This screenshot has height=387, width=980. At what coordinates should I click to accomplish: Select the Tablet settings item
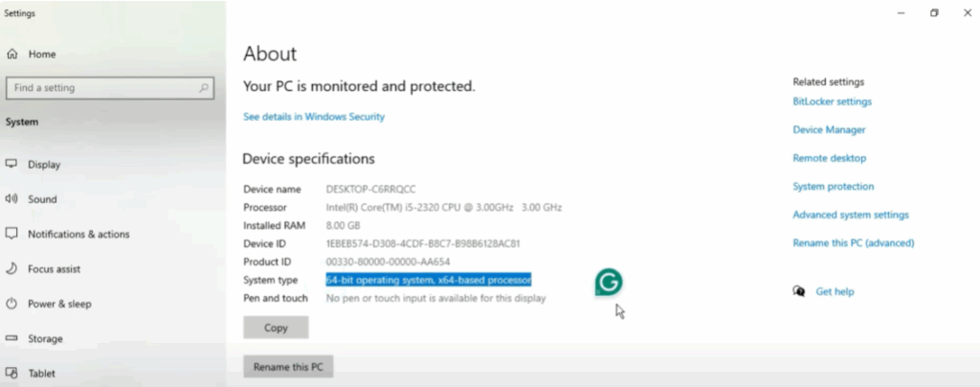[x=41, y=374]
